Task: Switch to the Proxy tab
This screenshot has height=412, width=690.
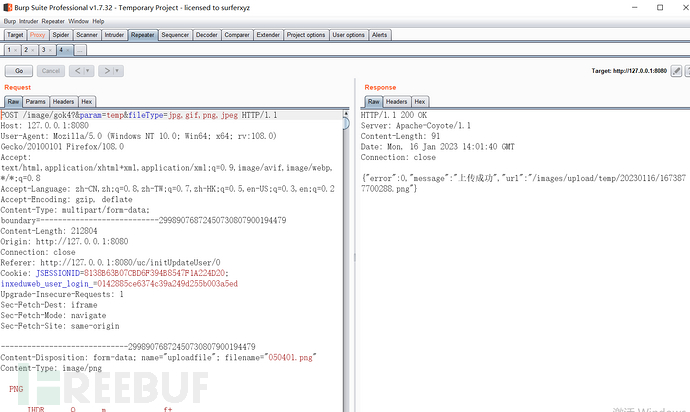Action: click(x=37, y=35)
